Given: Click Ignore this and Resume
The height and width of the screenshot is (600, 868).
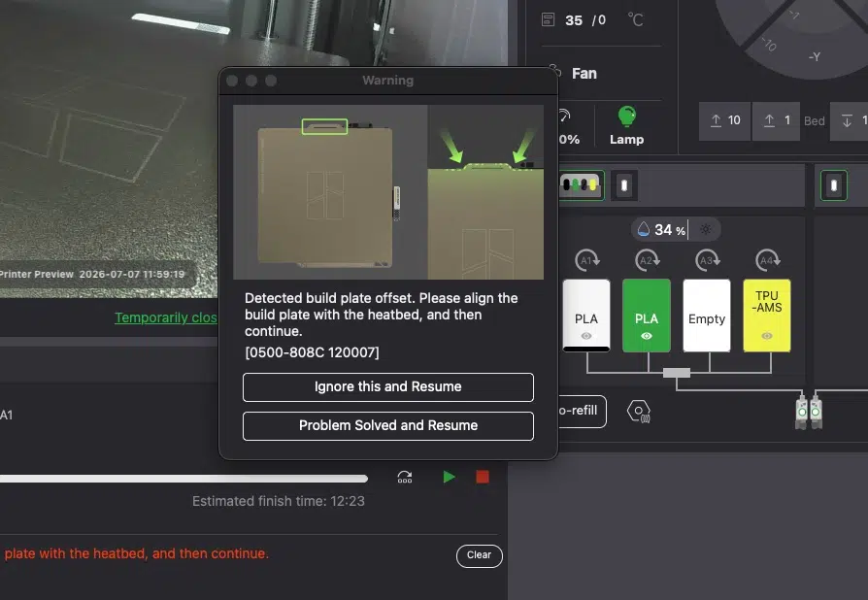Looking at the screenshot, I should (388, 387).
